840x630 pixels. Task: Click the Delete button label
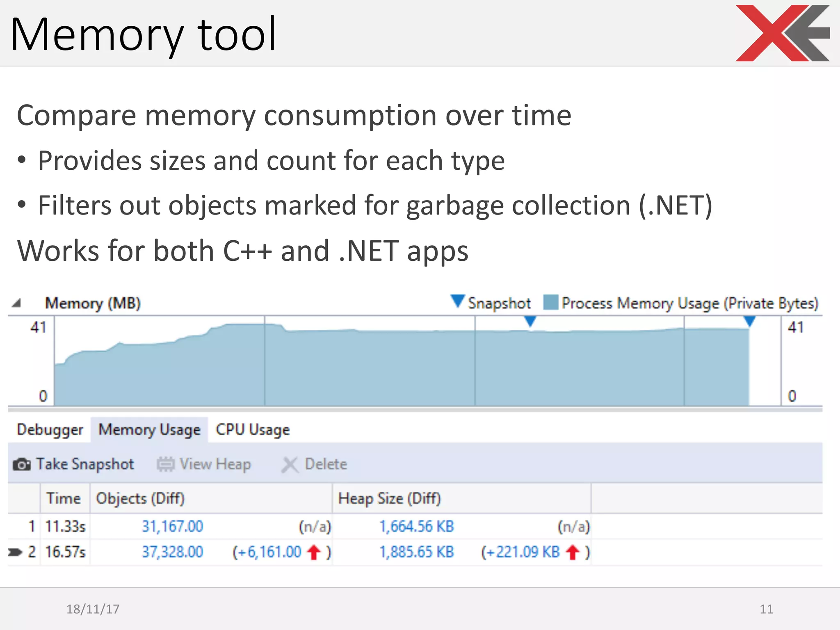tap(326, 464)
